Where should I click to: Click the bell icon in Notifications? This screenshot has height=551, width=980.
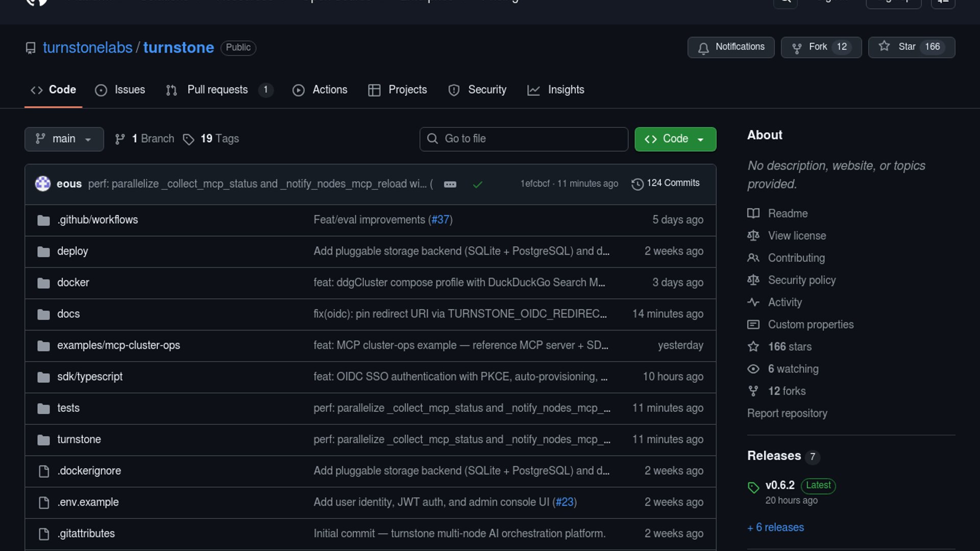coord(703,48)
